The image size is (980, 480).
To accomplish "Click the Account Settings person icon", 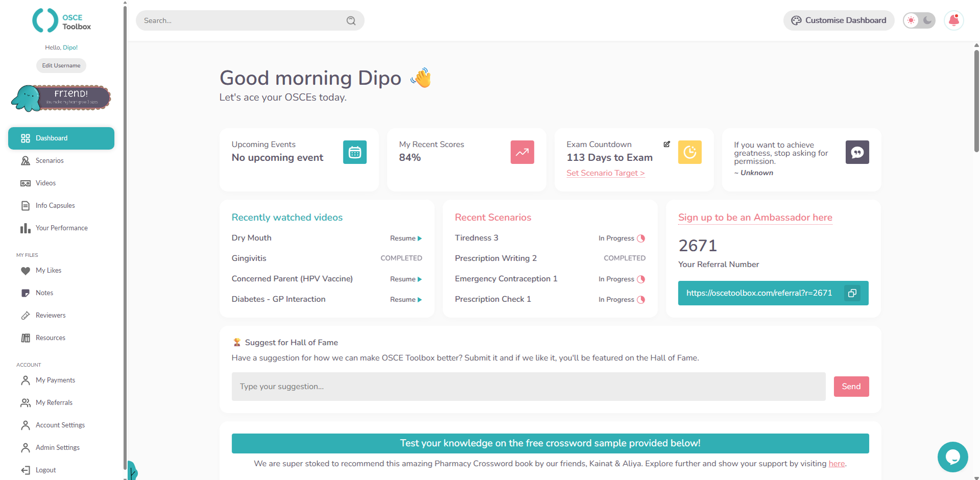I will 26,425.
